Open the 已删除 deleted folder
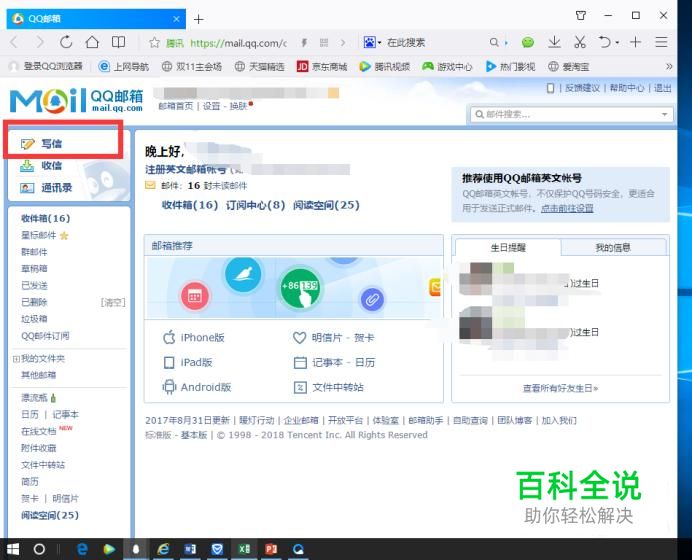The height and width of the screenshot is (560, 692). pos(34,302)
